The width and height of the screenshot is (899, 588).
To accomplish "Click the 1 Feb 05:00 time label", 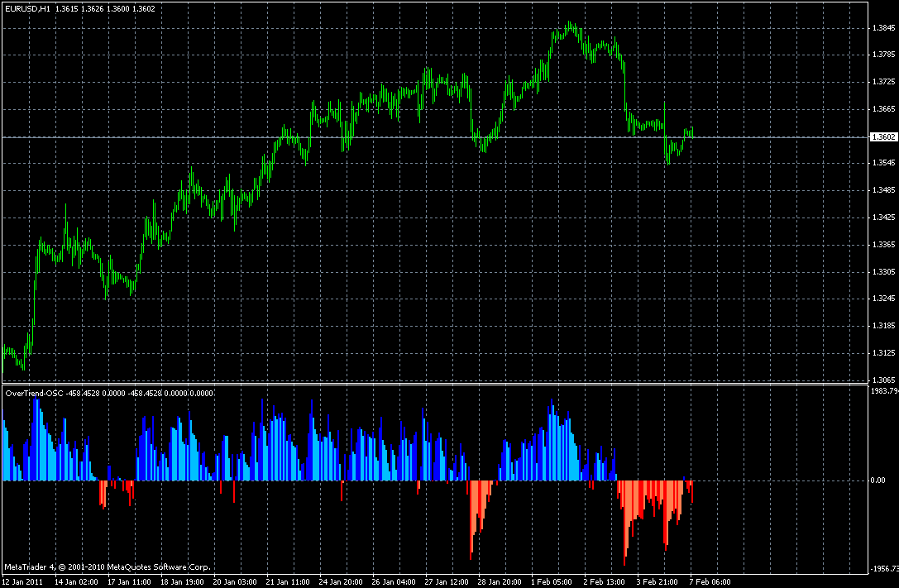I will click(552, 581).
